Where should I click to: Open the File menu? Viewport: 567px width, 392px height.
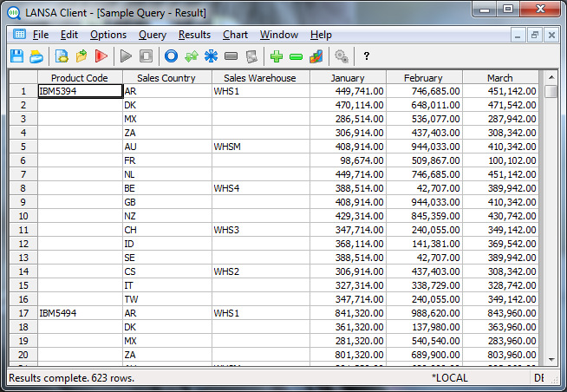click(41, 35)
